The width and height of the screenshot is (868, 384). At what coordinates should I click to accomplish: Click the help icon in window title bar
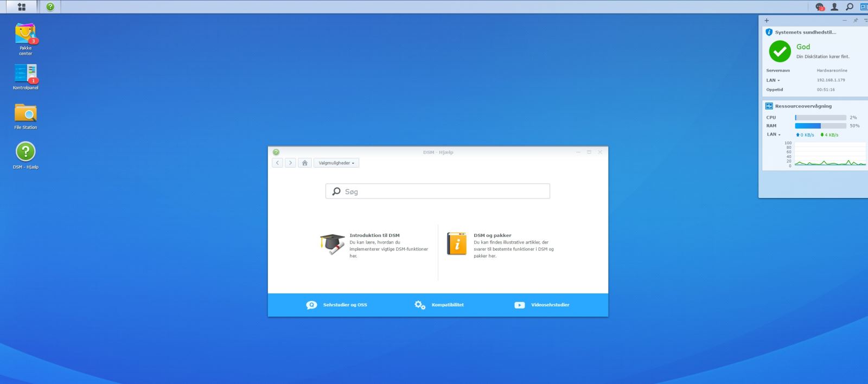tap(276, 152)
